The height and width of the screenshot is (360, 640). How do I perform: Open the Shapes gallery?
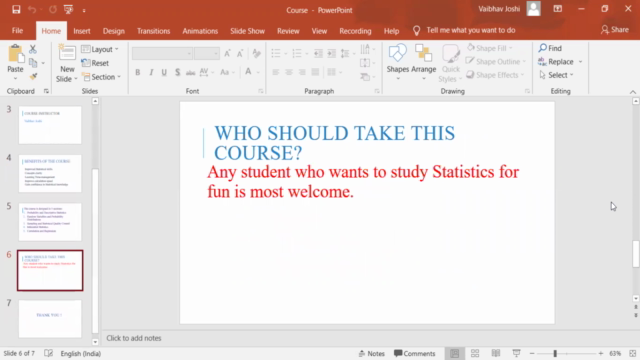tap(398, 62)
